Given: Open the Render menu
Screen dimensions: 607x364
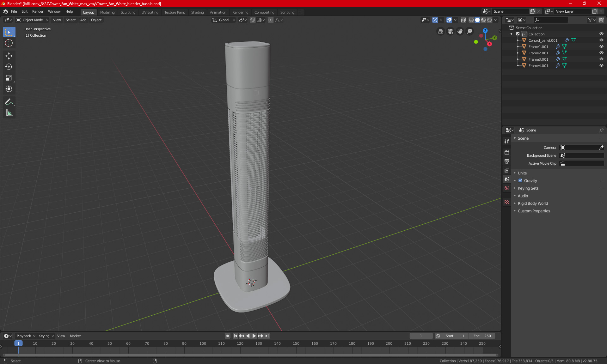Looking at the screenshot, I should click(x=38, y=11).
